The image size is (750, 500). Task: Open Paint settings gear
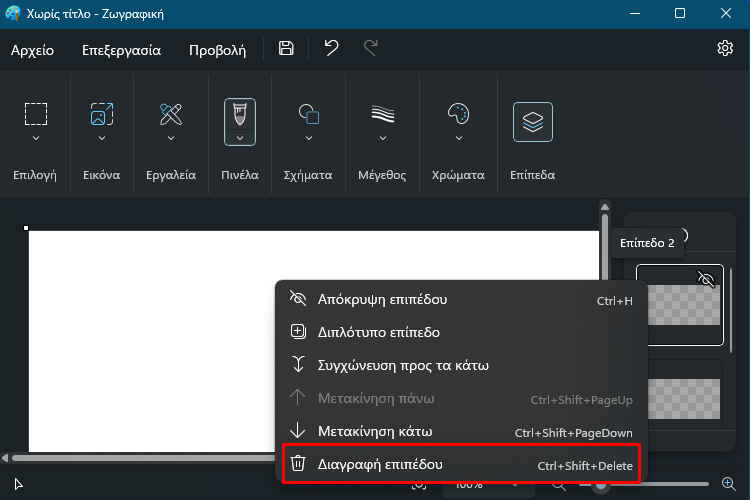tap(725, 48)
